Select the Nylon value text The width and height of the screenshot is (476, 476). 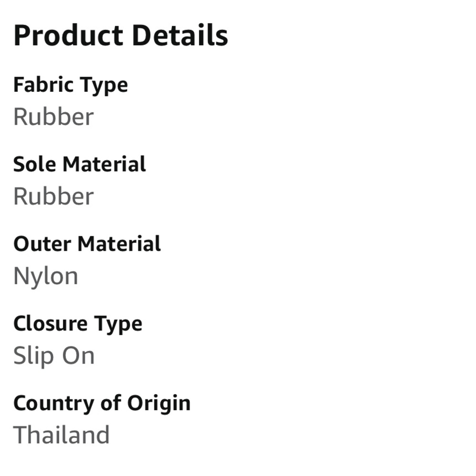tap(46, 277)
